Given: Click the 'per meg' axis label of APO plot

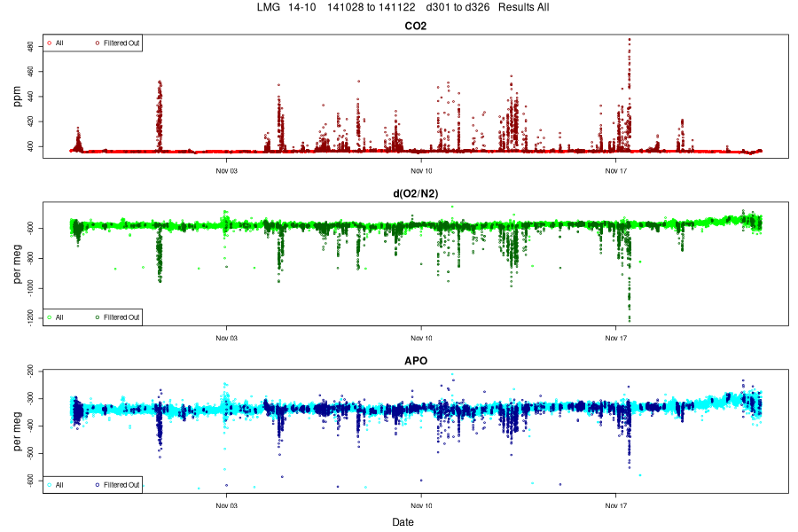Looking at the screenshot, I should pos(18,431).
